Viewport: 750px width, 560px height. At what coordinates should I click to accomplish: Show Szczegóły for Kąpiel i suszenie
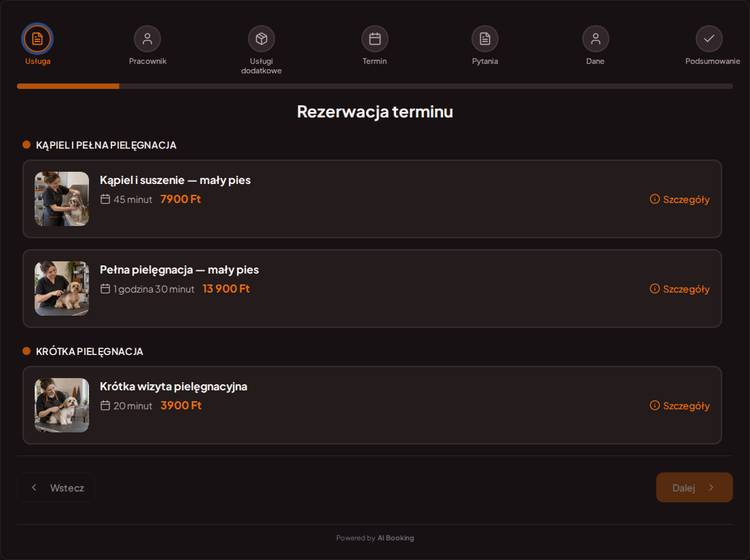[x=679, y=200]
